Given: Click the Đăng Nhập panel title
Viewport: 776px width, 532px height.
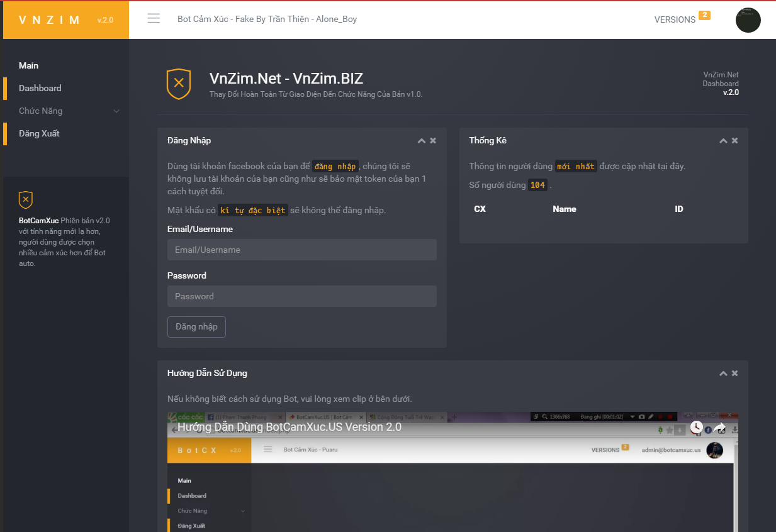Looking at the screenshot, I should point(189,140).
